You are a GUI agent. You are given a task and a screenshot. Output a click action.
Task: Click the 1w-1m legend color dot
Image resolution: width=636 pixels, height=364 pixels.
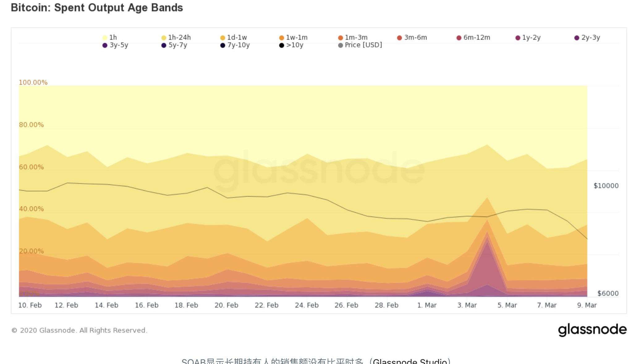pos(282,38)
